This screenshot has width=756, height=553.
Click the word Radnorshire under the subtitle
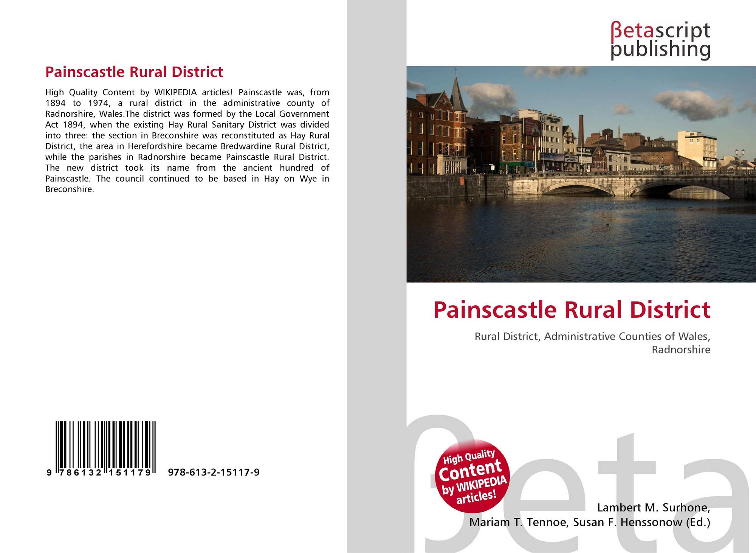click(x=681, y=350)
